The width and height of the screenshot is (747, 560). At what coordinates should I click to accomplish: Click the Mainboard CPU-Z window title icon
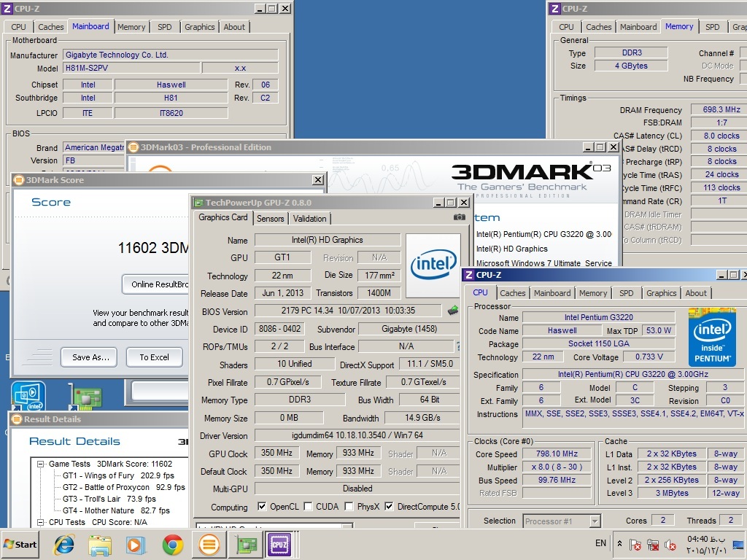[x=7, y=9]
